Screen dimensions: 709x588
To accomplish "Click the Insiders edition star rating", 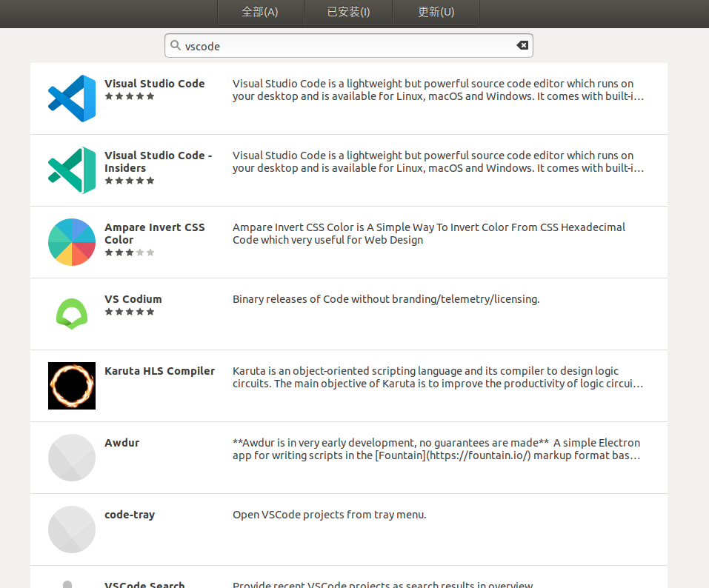I will 130,181.
